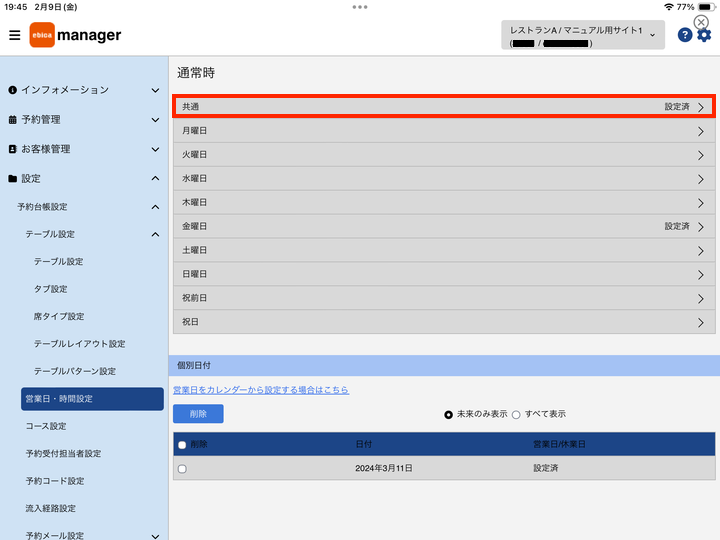720x540 pixels.
Task: Close overlay with the circled X icon
Action: (x=701, y=22)
